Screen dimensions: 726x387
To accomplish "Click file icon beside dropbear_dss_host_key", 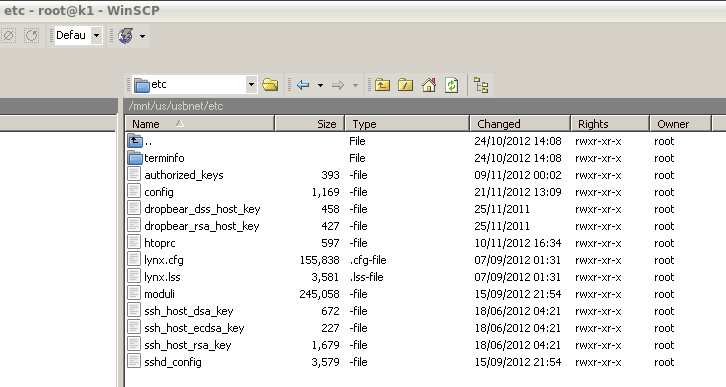I will coord(134,208).
